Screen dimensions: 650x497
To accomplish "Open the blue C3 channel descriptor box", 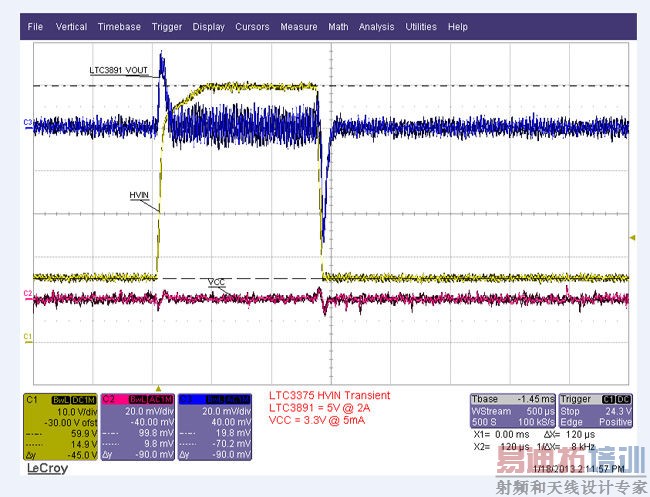I will click(215, 427).
